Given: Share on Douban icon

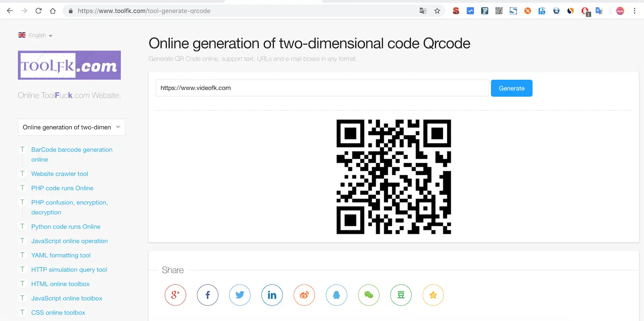Looking at the screenshot, I should tap(401, 295).
